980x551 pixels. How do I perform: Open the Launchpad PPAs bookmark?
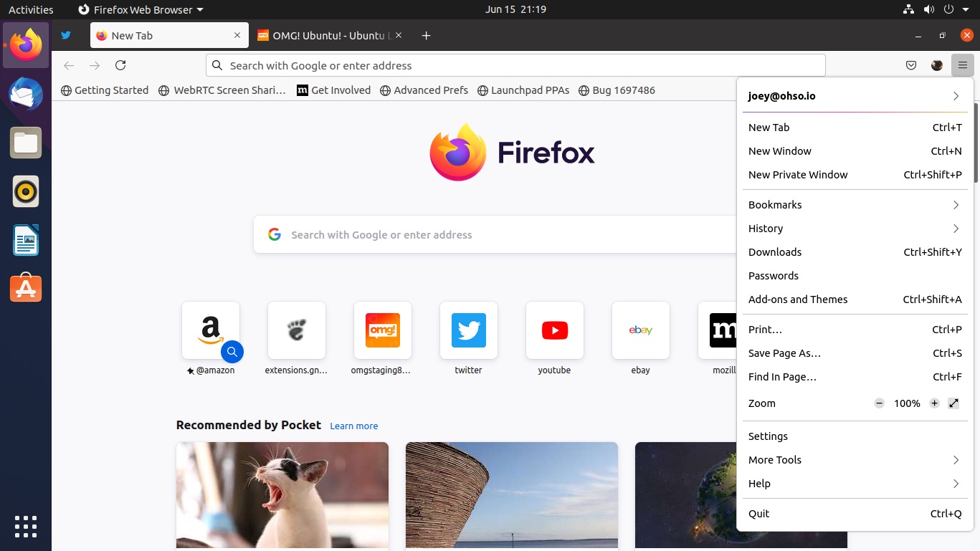(523, 90)
